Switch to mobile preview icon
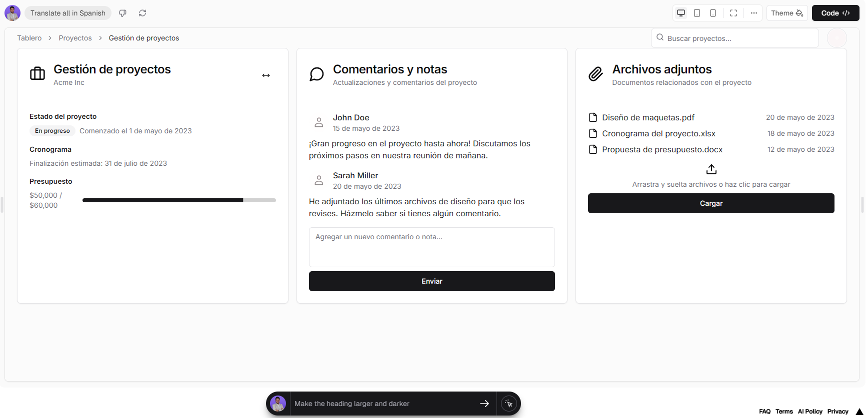Image resolution: width=868 pixels, height=418 pixels. [x=713, y=13]
